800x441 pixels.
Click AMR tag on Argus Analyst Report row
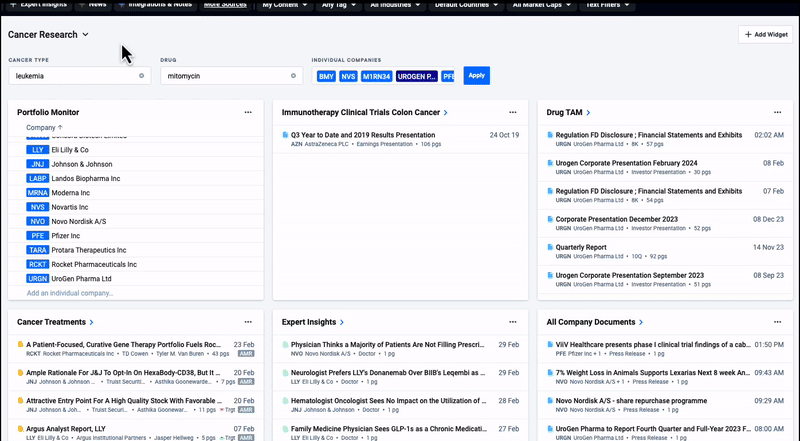pyautogui.click(x=246, y=438)
